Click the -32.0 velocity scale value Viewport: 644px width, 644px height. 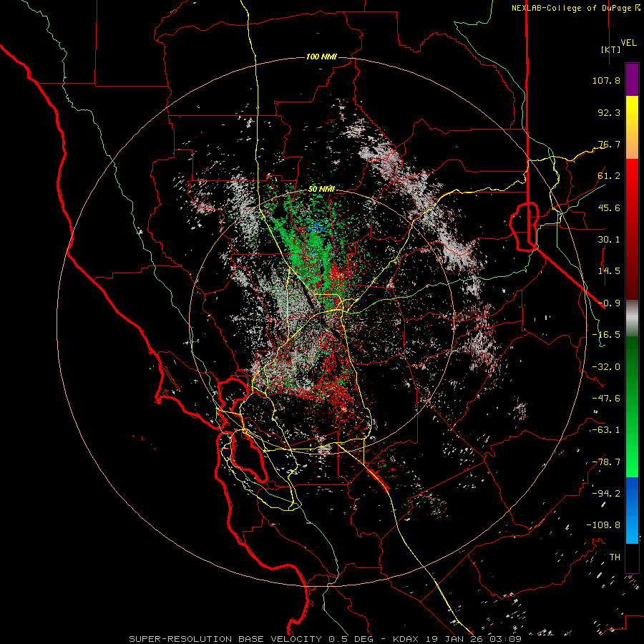point(606,367)
